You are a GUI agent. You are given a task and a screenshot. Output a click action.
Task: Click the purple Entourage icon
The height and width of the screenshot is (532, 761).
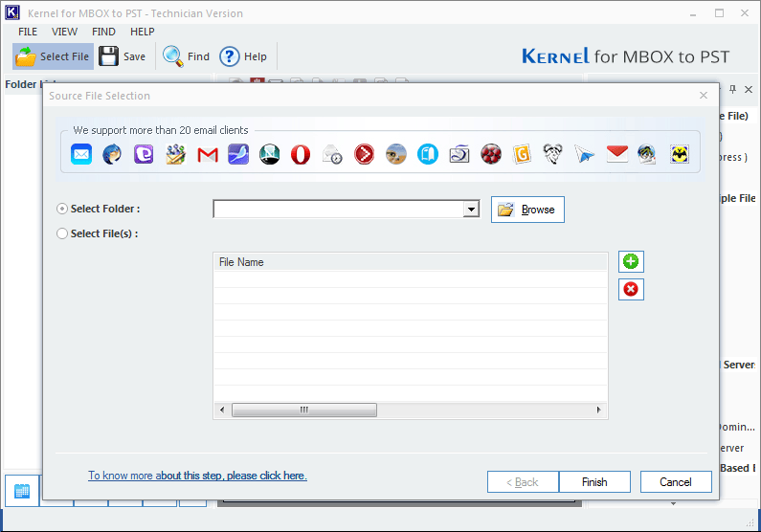pyautogui.click(x=144, y=154)
